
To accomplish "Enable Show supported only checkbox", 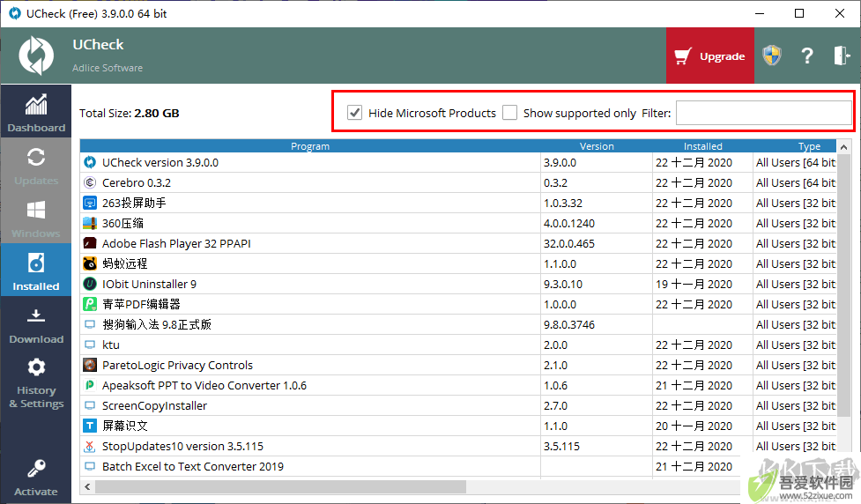I will pyautogui.click(x=509, y=113).
